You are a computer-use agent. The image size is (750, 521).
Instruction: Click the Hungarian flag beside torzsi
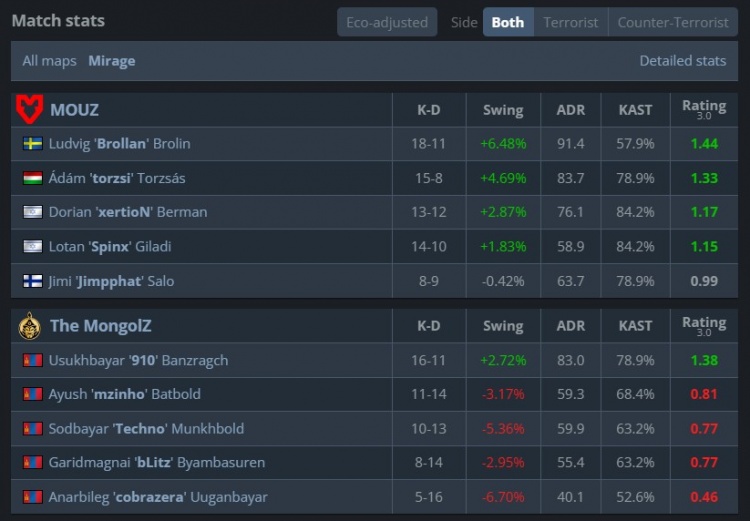pos(32,178)
